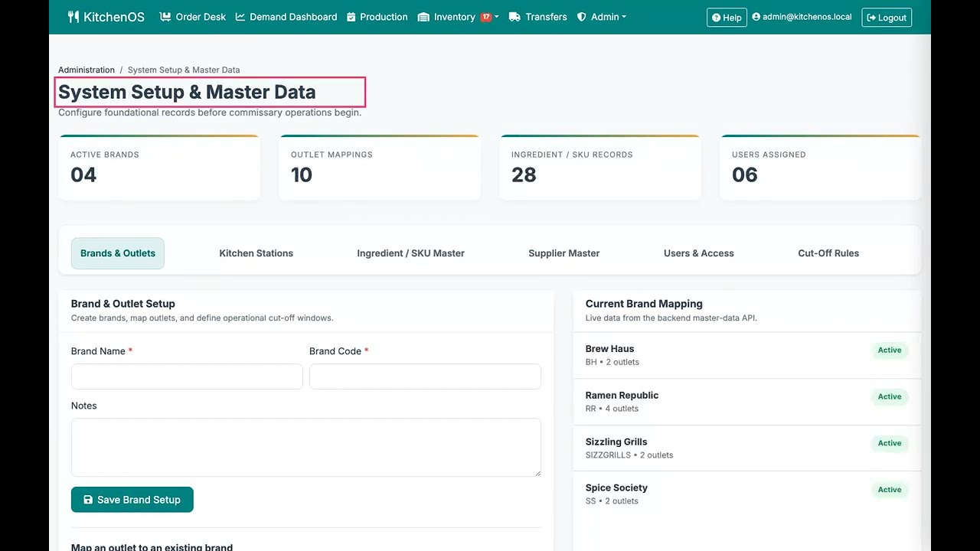
Task: Open Demand Dashboard menu item
Action: tap(286, 17)
